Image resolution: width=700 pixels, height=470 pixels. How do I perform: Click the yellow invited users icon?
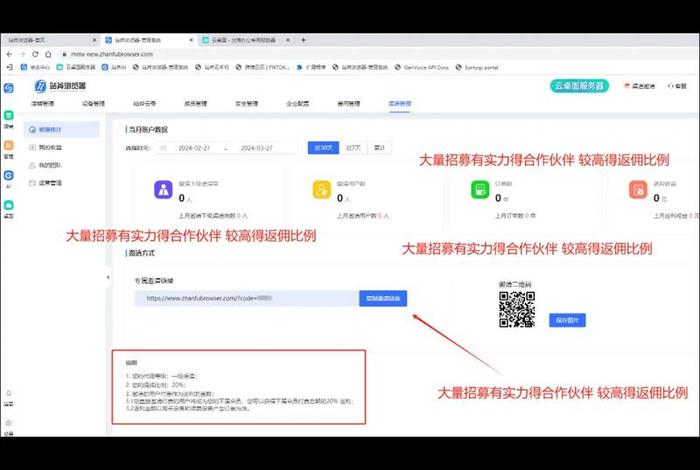(x=322, y=189)
